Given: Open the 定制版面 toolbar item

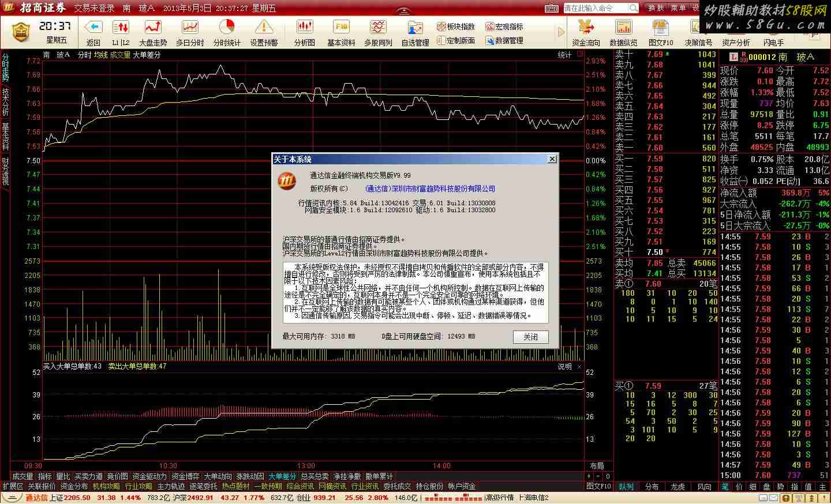Looking at the screenshot, I should [x=456, y=40].
